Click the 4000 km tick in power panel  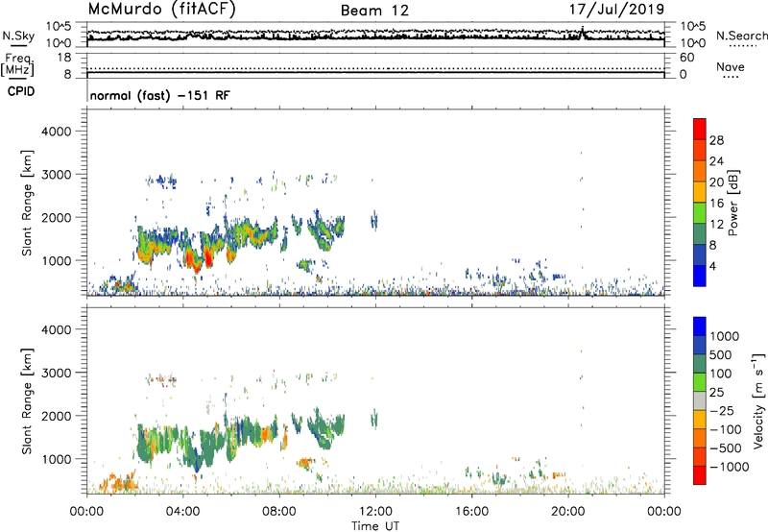pos(56,132)
